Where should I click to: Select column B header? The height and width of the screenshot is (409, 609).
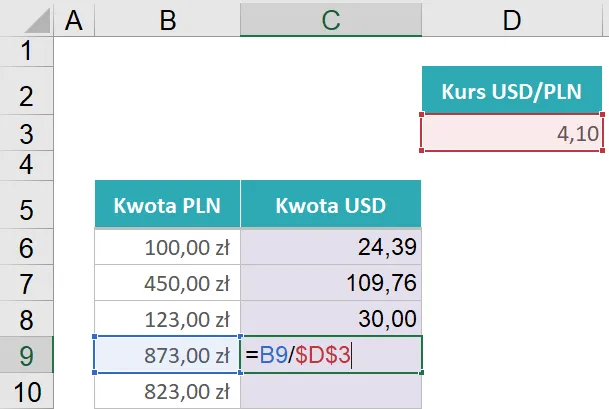(x=167, y=19)
